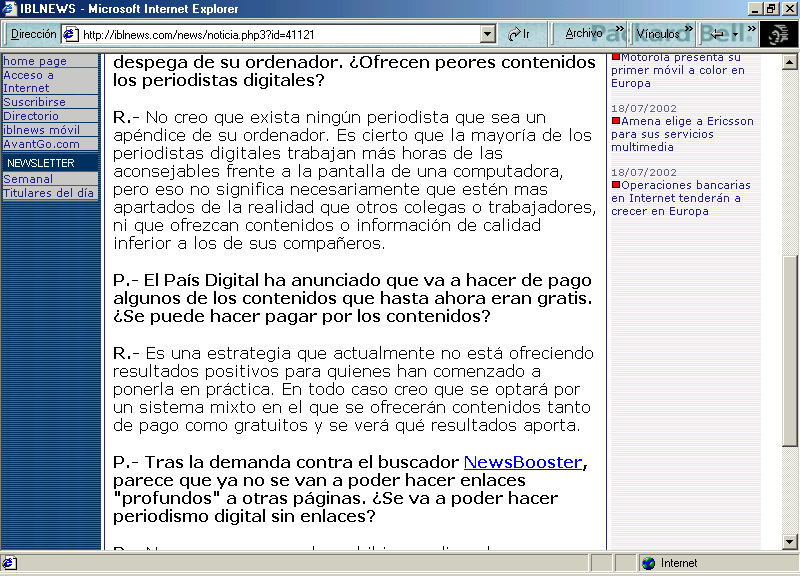Viewport: 800px width, 576px height.
Task: Open the Vínculos links bar
Action: click(x=658, y=34)
